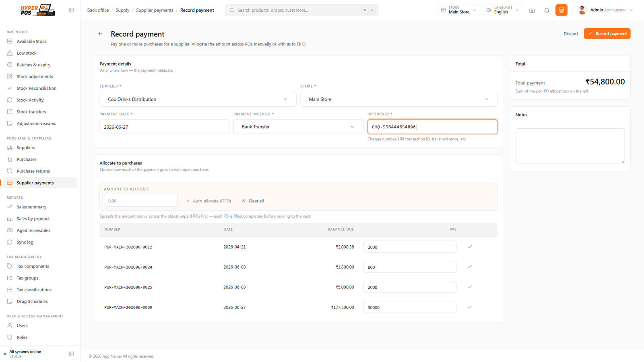Viewport: 644px width, 362px height.
Task: Open Low stock page
Action: [x=40, y=53]
